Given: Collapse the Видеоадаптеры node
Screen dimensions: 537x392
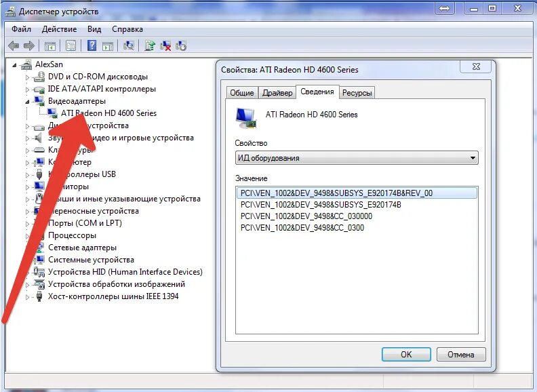Looking at the screenshot, I should [27, 102].
